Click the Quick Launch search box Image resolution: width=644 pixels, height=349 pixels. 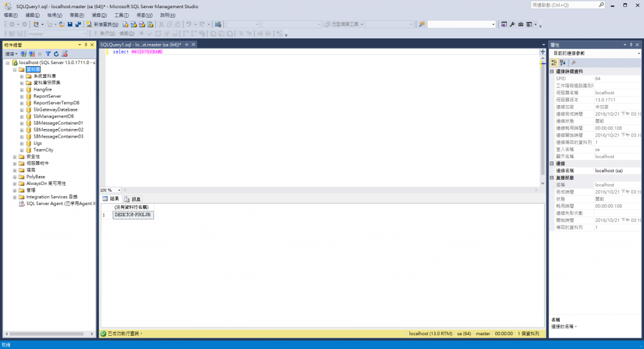pos(567,5)
